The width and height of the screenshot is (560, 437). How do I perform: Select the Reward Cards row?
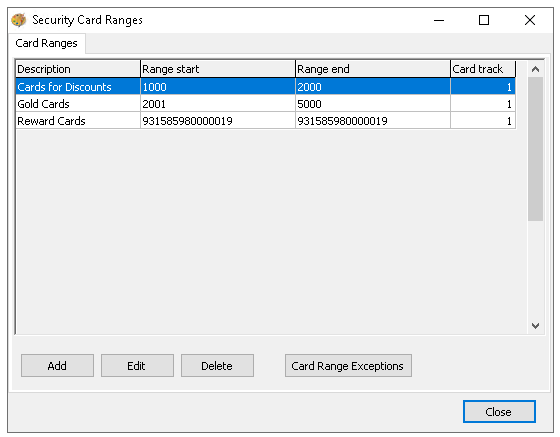[x=265, y=121]
